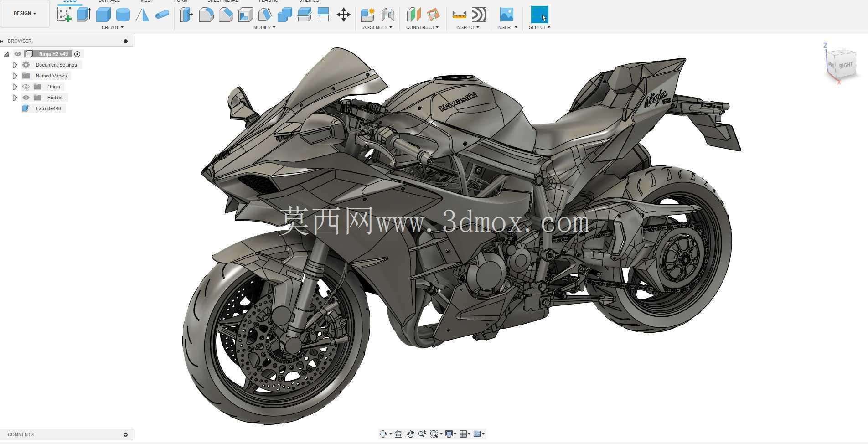Collapse the Browser panel arrows

[2, 41]
